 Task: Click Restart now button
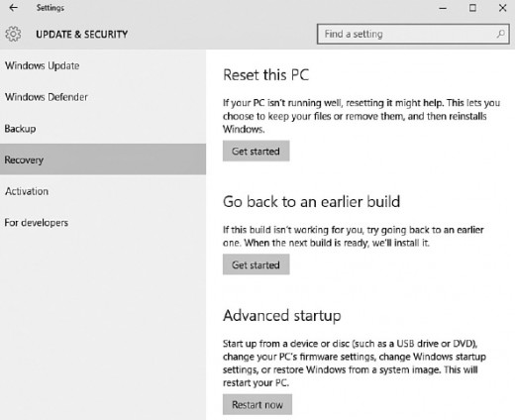(x=257, y=404)
